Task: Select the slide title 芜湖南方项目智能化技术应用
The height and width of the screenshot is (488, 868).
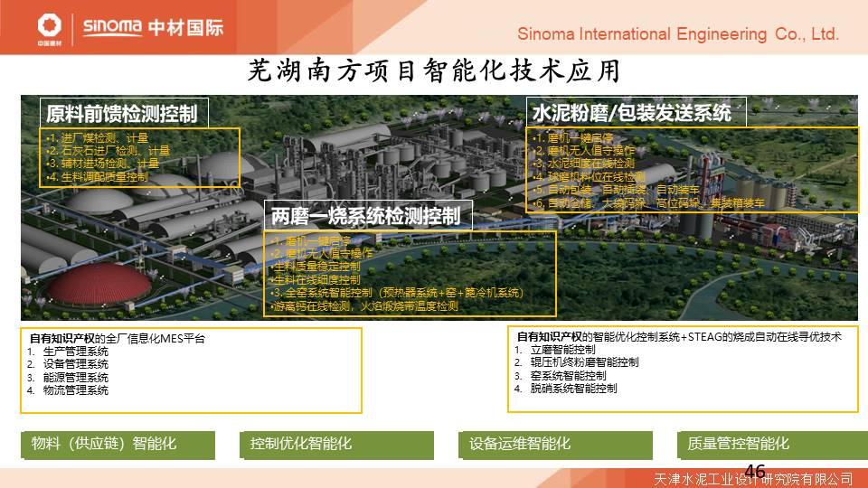Action: [x=434, y=71]
